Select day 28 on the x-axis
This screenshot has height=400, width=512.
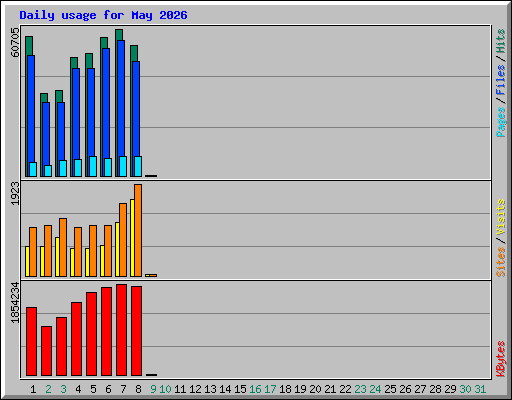click(435, 389)
